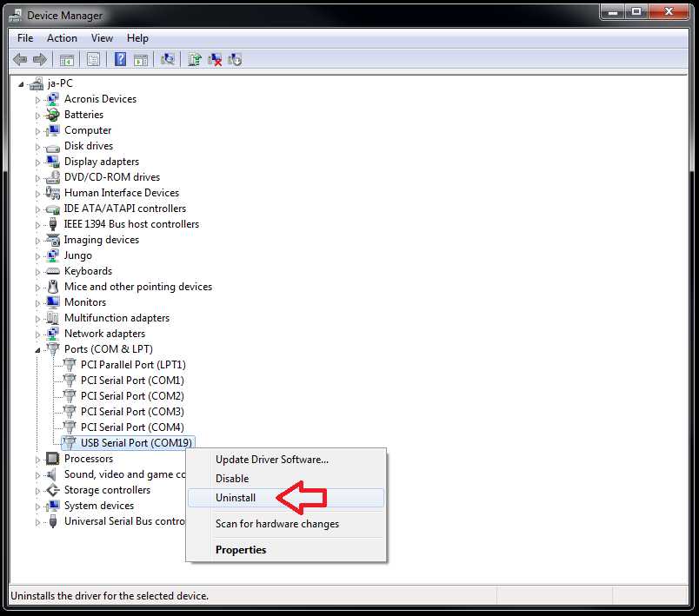The width and height of the screenshot is (699, 616).
Task: Click the Mice and other pointing devices icon
Action: [x=53, y=287]
